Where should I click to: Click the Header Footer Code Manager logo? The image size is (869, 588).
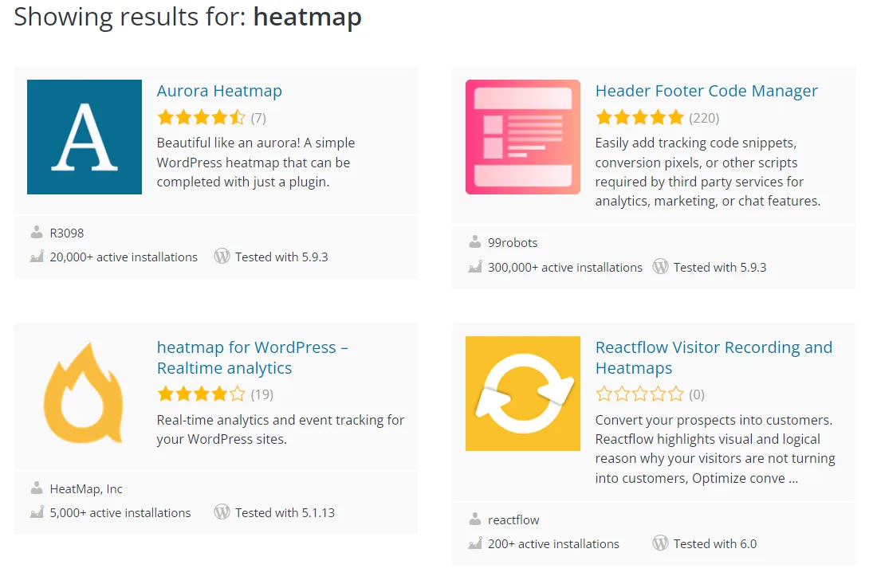pos(523,137)
